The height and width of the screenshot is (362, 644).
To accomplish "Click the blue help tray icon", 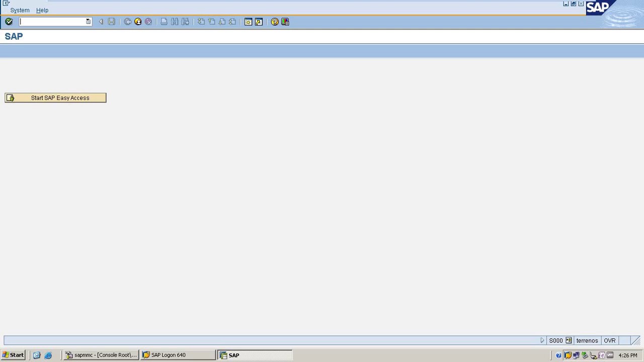I will pos(558,355).
